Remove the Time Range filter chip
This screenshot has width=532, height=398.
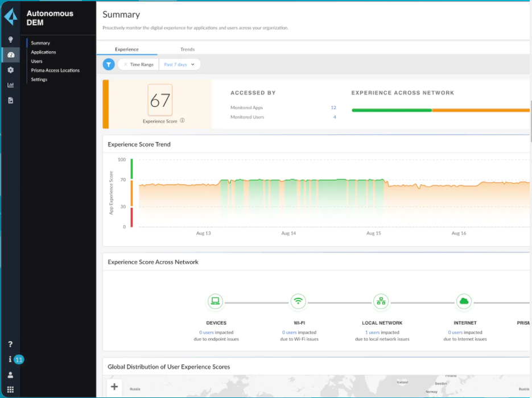coord(125,64)
